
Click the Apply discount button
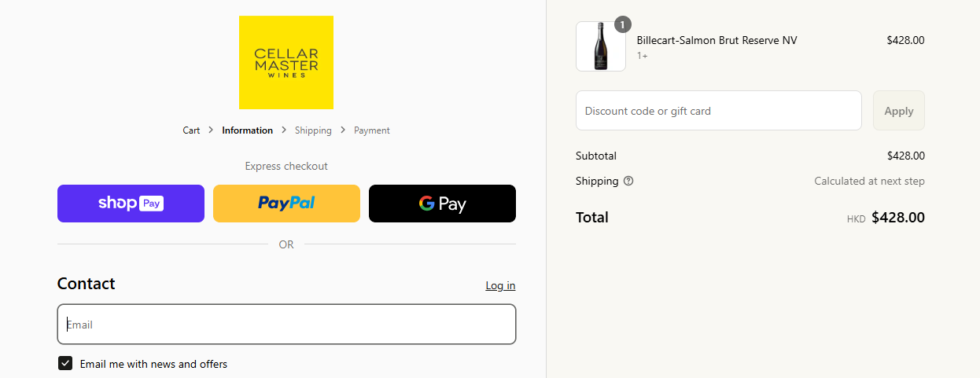pos(899,111)
